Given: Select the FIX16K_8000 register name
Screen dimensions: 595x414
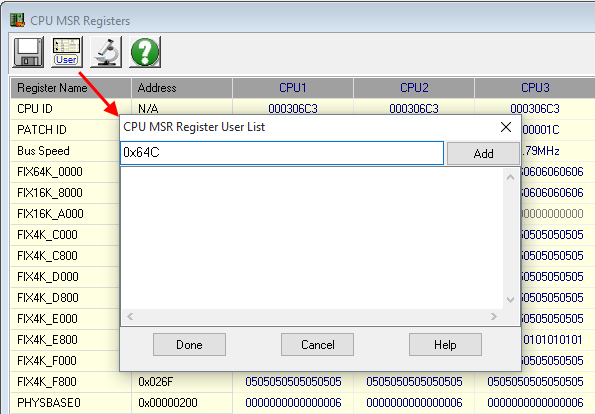Looking at the screenshot, I should coord(50,193).
